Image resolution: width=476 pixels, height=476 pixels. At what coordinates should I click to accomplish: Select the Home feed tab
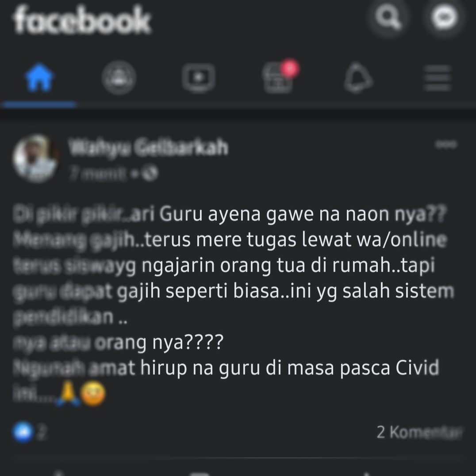point(39,77)
